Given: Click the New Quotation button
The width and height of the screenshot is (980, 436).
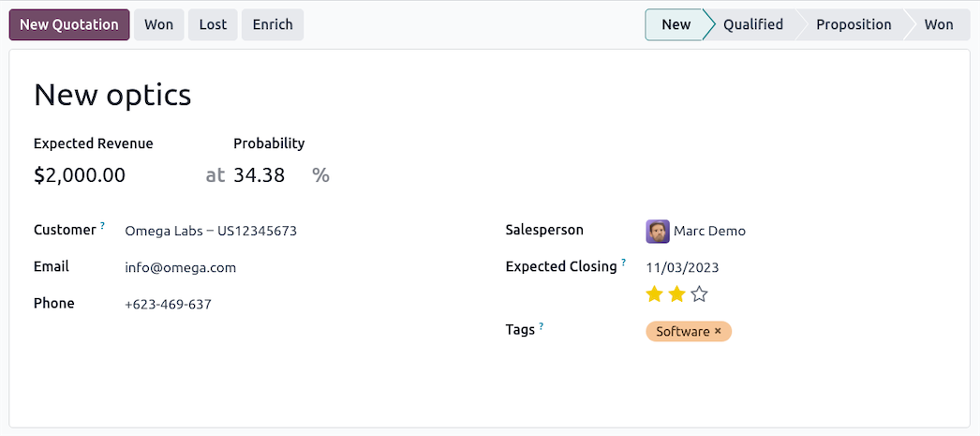Looking at the screenshot, I should 69,24.
